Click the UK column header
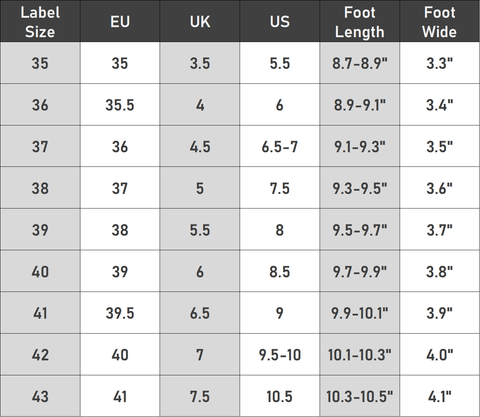Viewport: 480px width, 417px height. pos(200,21)
